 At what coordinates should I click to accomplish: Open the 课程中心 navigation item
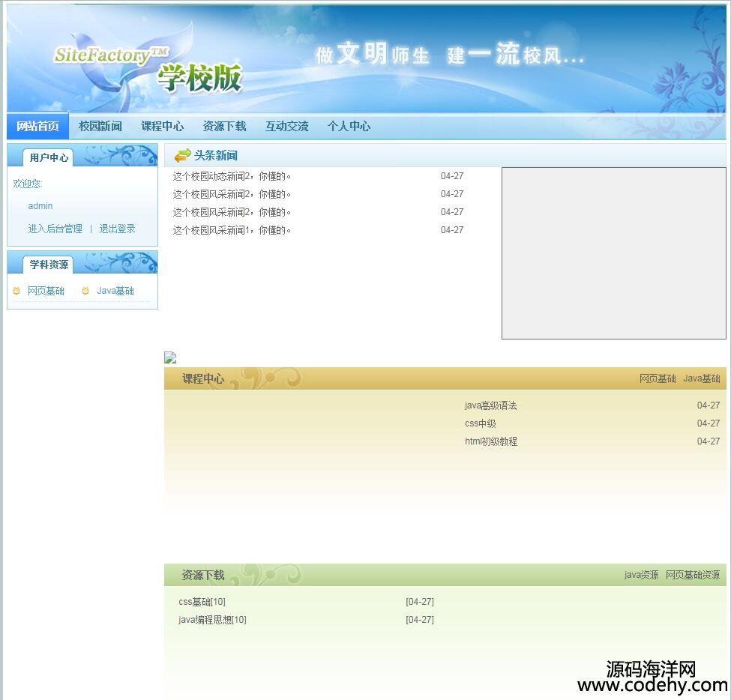(162, 126)
